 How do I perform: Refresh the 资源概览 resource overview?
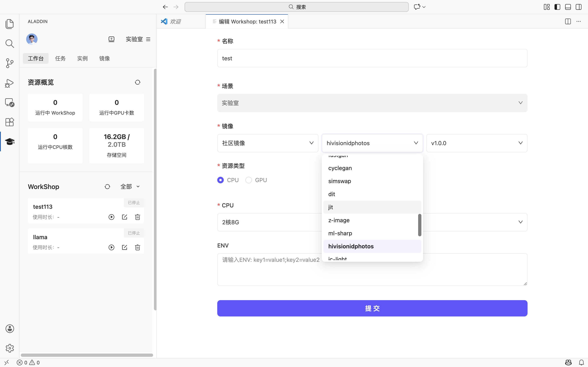[138, 82]
